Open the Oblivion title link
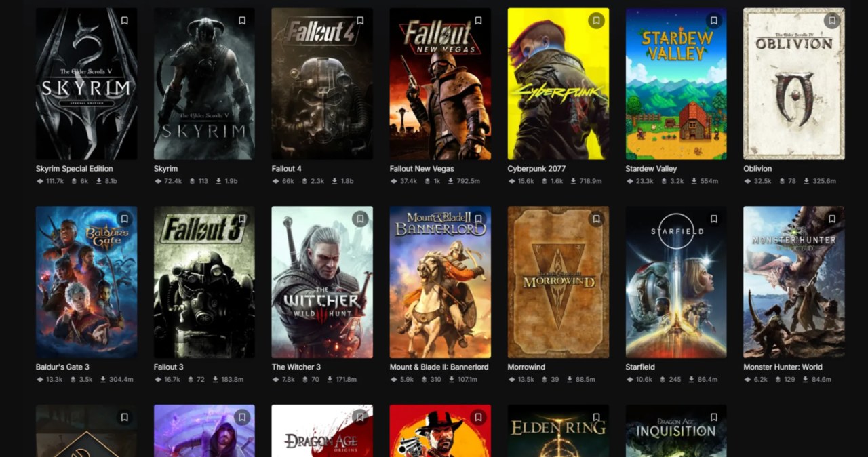Viewport: 868px width, 457px height. (757, 169)
